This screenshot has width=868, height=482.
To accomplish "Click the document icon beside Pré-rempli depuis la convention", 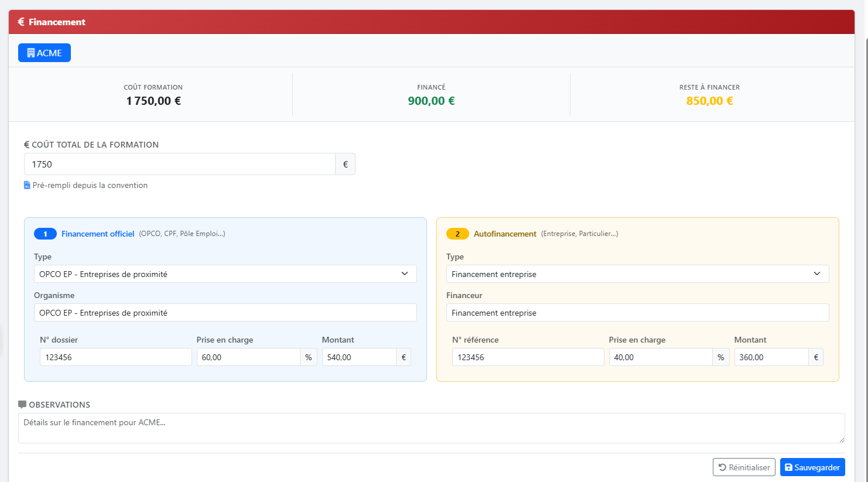I will click(27, 185).
